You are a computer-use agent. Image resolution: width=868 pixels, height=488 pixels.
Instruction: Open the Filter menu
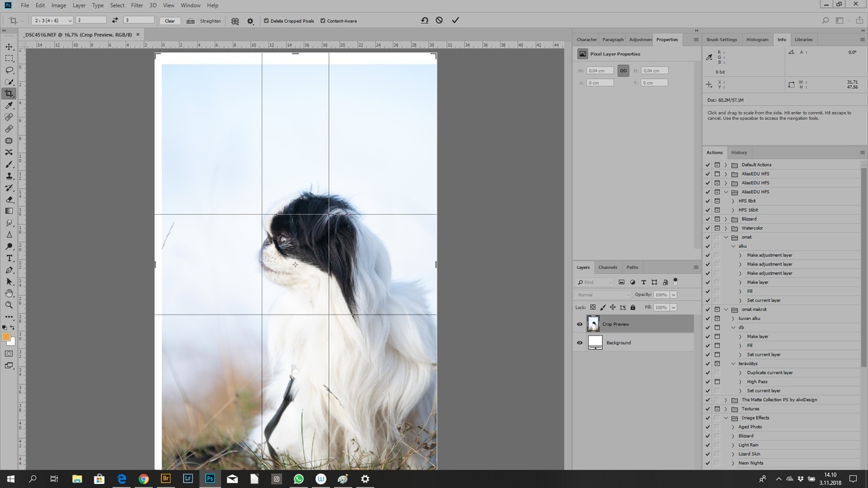[136, 5]
